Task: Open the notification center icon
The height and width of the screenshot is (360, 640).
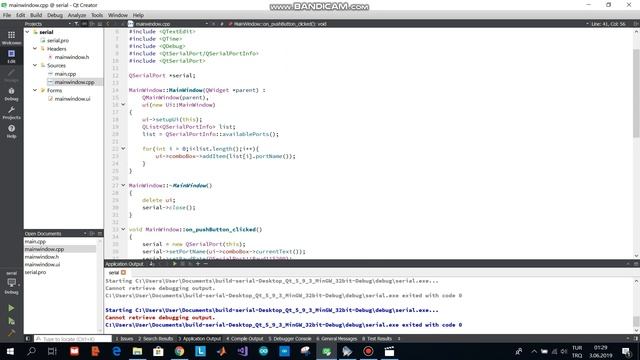Action: click(626, 351)
